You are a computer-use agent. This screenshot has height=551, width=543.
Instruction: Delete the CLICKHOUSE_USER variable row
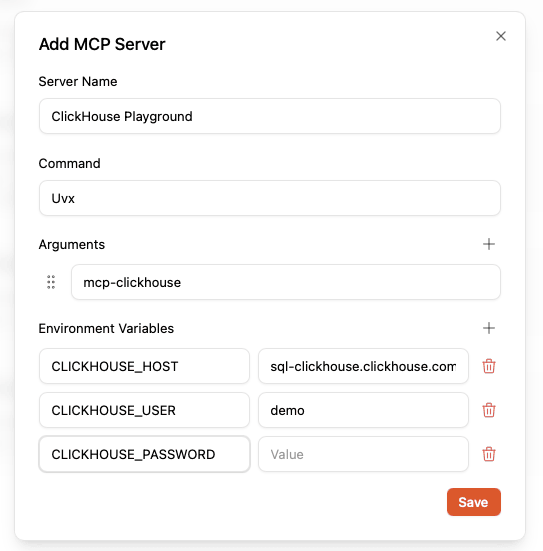point(489,410)
